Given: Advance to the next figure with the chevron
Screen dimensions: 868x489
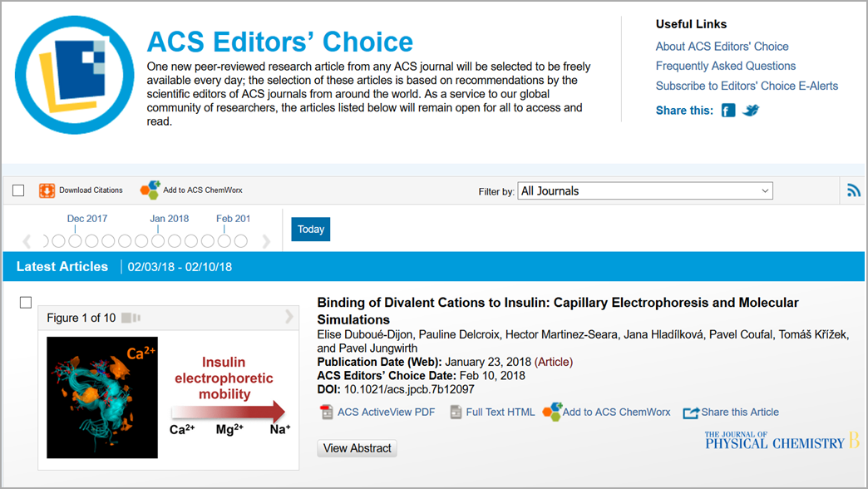Looking at the screenshot, I should click(289, 317).
